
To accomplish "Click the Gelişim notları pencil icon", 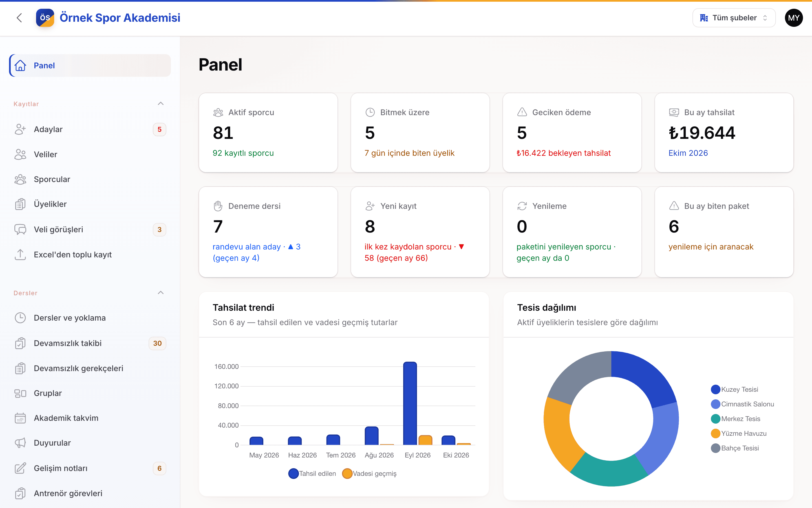I will 21,468.
